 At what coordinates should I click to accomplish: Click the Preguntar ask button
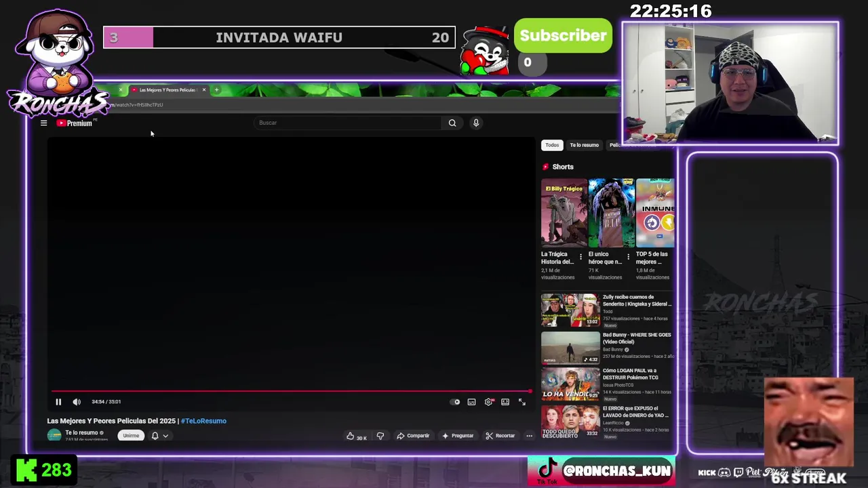[x=458, y=436]
